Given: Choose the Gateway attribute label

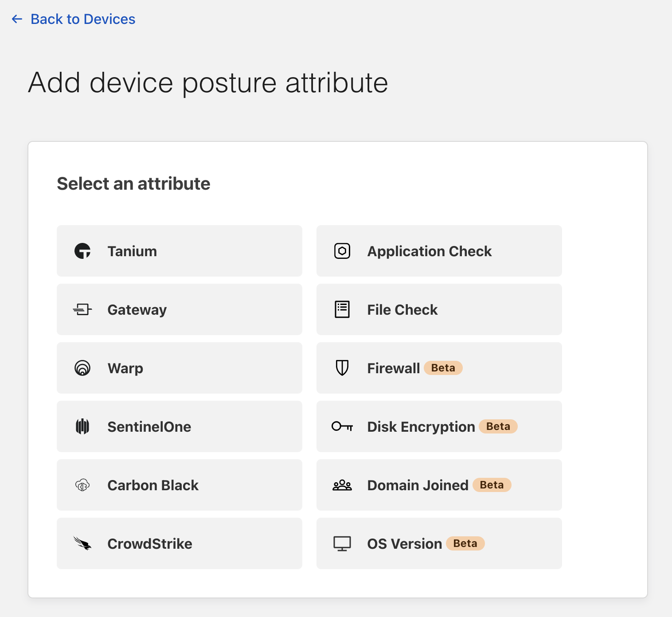Looking at the screenshot, I should pyautogui.click(x=137, y=310).
